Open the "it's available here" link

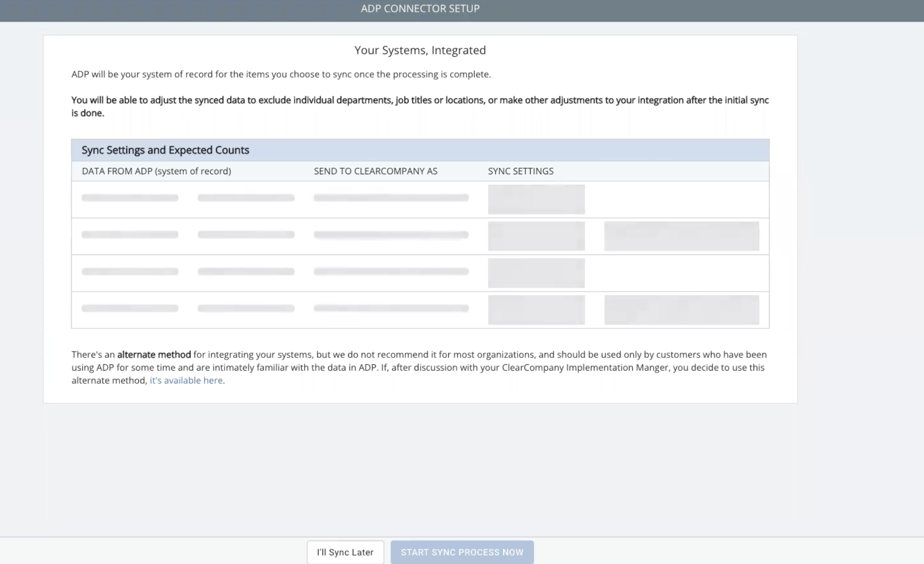point(186,380)
